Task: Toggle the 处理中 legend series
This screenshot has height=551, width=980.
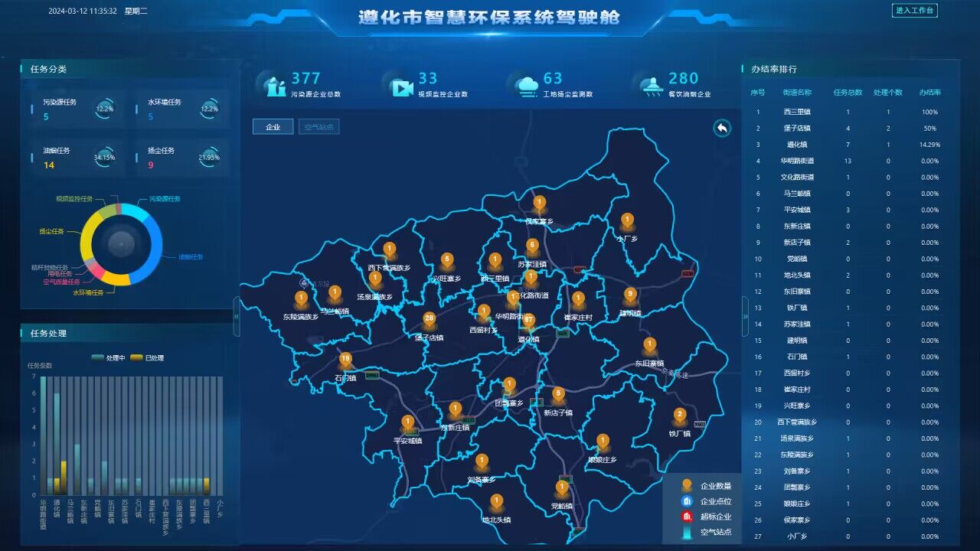Action: click(x=104, y=357)
